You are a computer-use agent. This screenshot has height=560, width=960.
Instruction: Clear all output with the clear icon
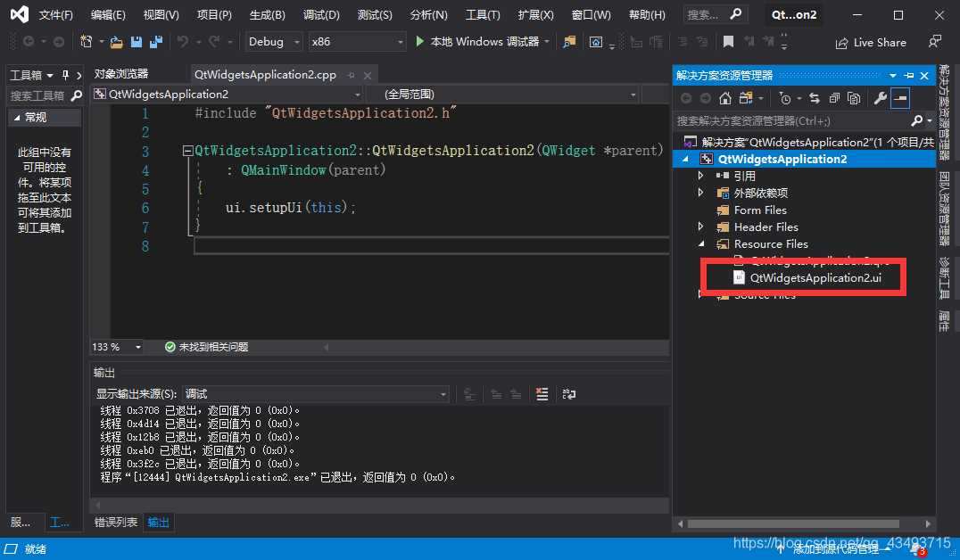click(x=542, y=394)
